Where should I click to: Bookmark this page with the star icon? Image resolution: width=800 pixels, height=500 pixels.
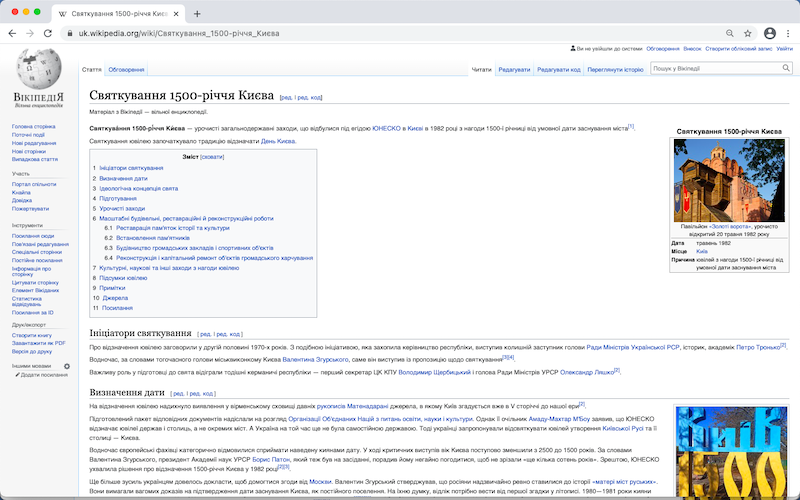pos(747,33)
